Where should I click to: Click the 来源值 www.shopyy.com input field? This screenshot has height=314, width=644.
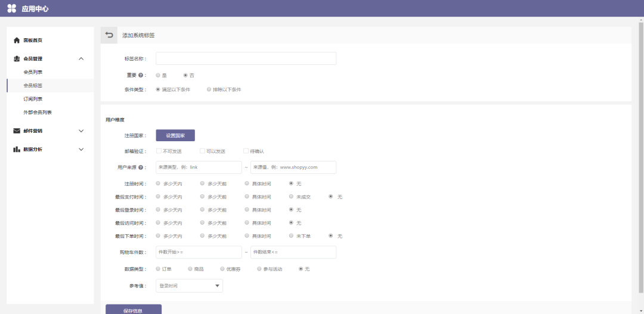point(293,167)
